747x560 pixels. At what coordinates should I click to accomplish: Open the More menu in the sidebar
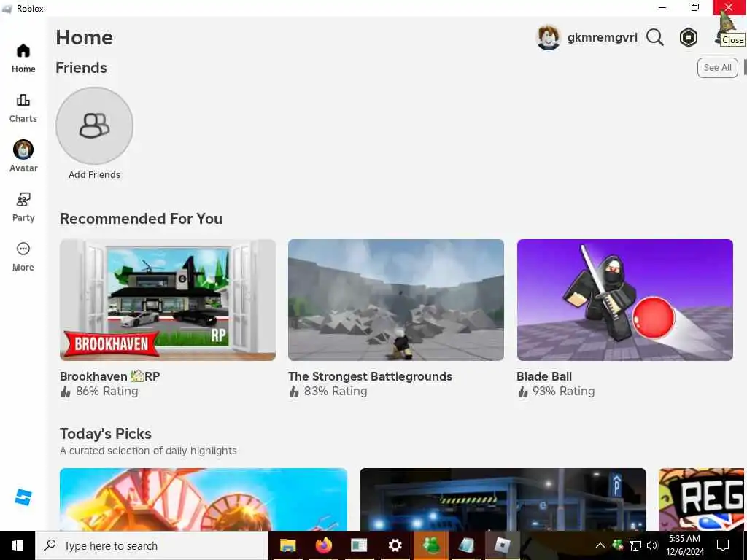(23, 257)
